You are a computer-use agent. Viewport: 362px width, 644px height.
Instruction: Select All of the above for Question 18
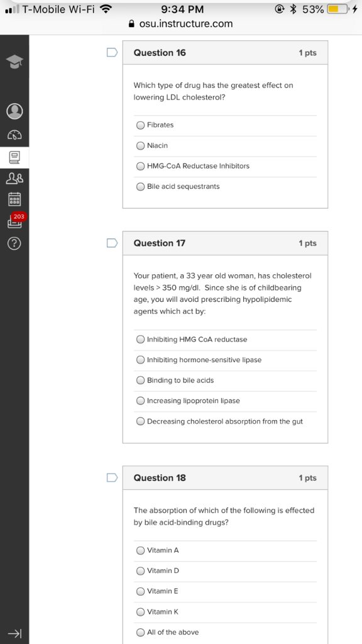coord(140,632)
